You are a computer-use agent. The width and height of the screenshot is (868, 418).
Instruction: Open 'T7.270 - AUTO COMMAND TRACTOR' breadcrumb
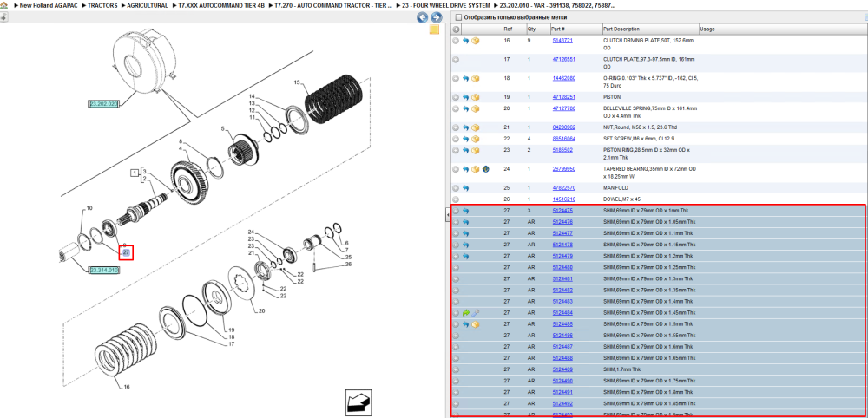(333, 5)
